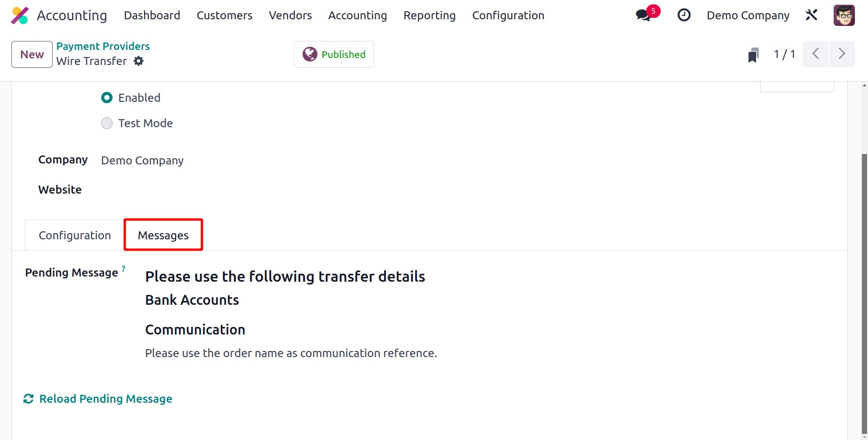The height and width of the screenshot is (440, 868).
Task: Open the discuss messages chat icon
Action: click(643, 15)
